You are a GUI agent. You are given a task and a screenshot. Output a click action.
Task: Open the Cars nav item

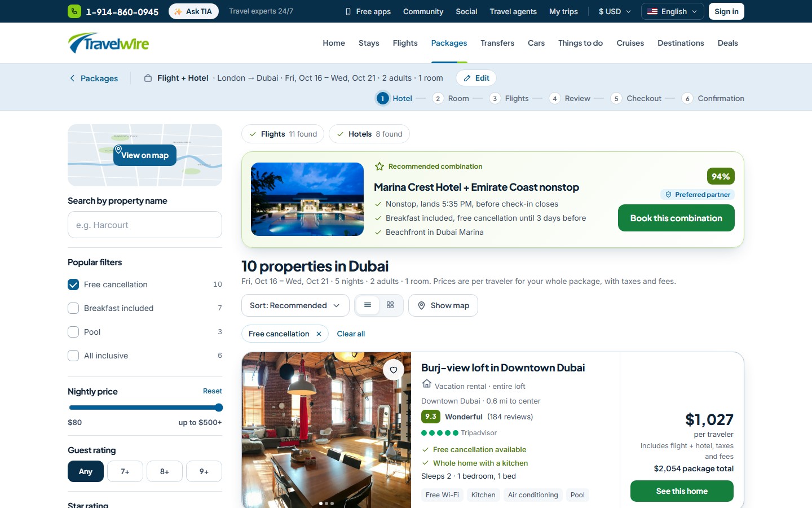(x=536, y=43)
